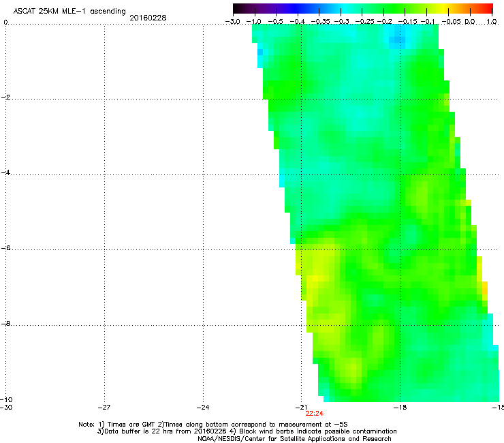Image resolution: width=504 pixels, height=443 pixels.
Task: Click the 0.0 color scale label
Action: coord(470,22)
